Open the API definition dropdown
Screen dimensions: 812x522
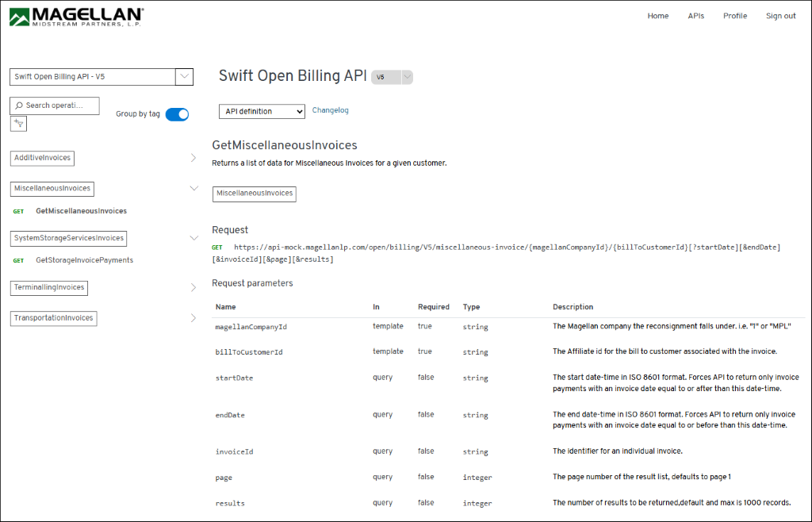click(262, 111)
